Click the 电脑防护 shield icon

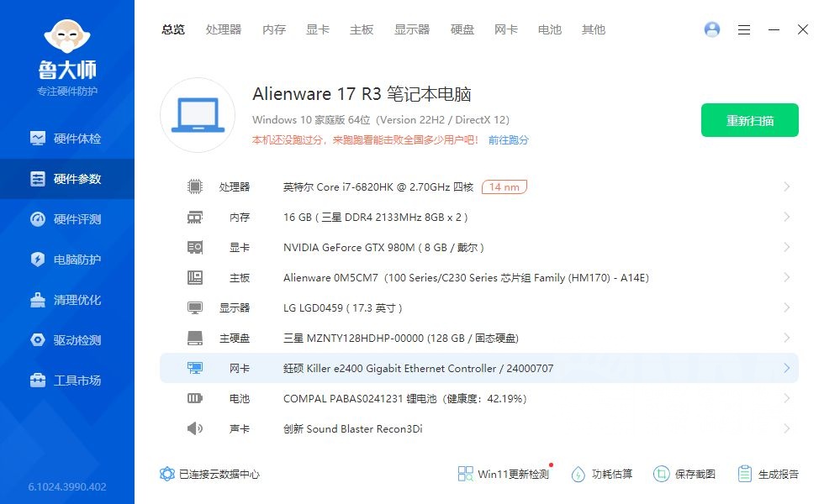click(x=37, y=260)
